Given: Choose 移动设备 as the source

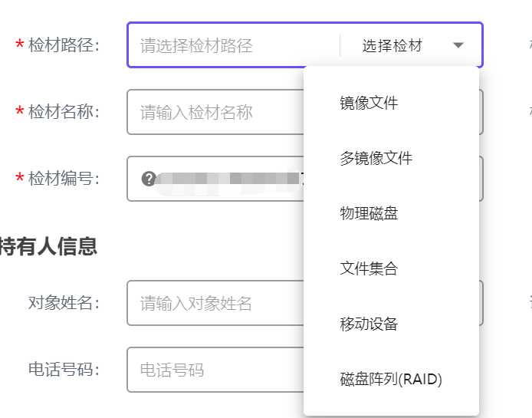Looking at the screenshot, I should coord(369,324).
